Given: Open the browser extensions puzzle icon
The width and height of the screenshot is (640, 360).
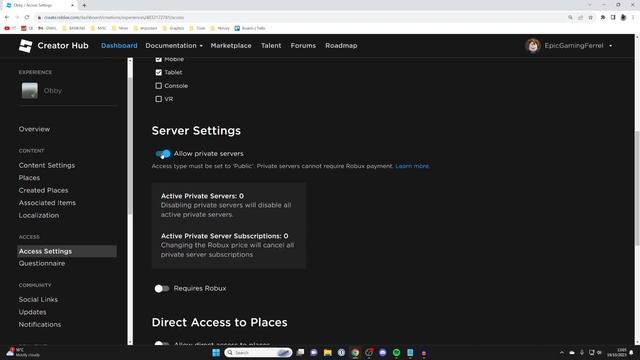Looking at the screenshot, I should pos(602,18).
